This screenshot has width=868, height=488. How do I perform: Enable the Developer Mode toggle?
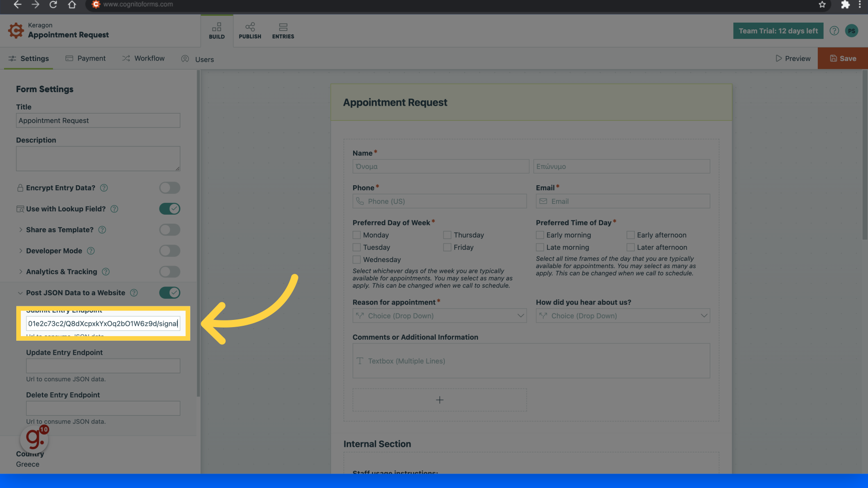pos(170,251)
